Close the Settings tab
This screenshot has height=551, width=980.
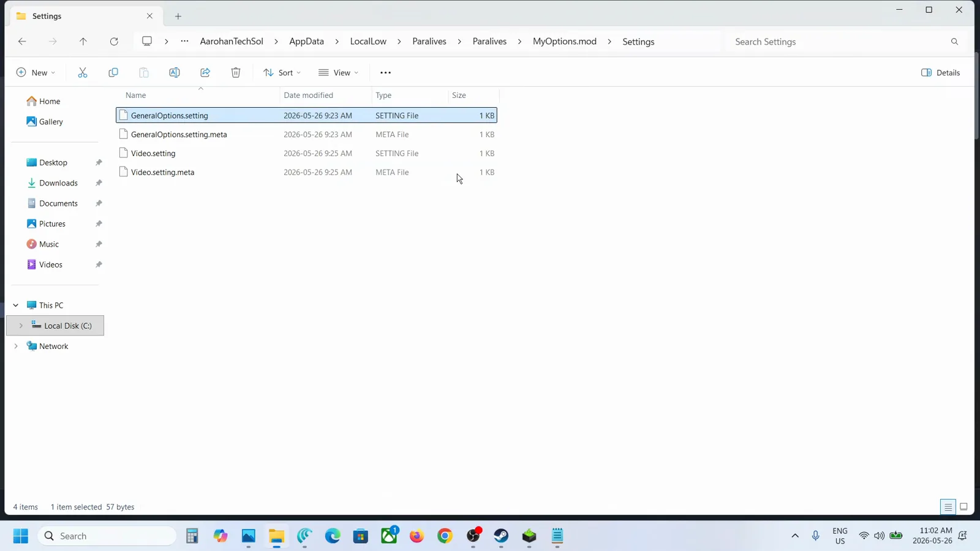[x=149, y=16]
